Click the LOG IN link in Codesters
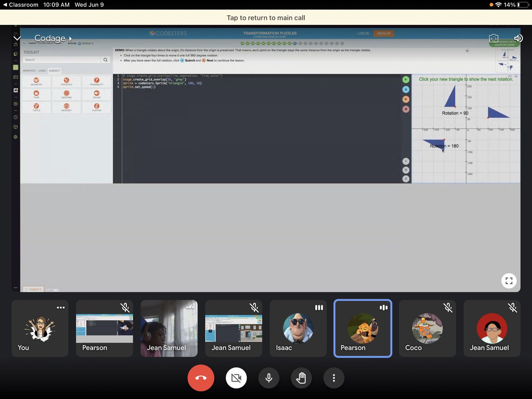This screenshot has width=532, height=399. point(363,33)
